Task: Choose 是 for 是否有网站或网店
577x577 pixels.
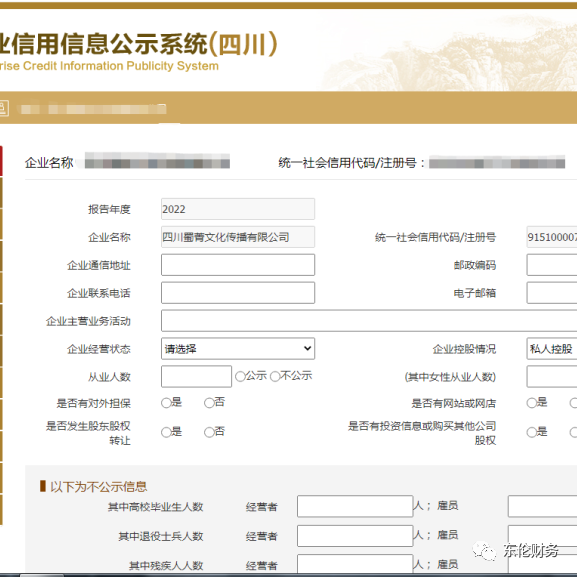Action: coord(531,403)
